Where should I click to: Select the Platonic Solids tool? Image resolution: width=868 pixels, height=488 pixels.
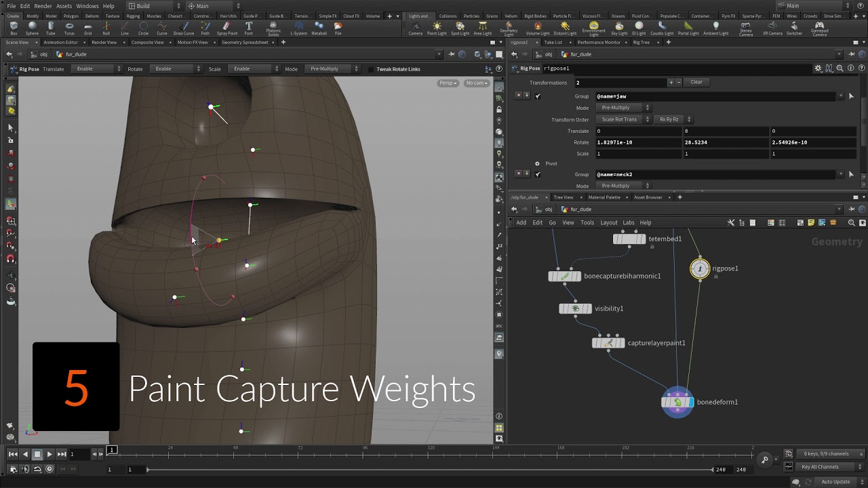[x=273, y=29]
